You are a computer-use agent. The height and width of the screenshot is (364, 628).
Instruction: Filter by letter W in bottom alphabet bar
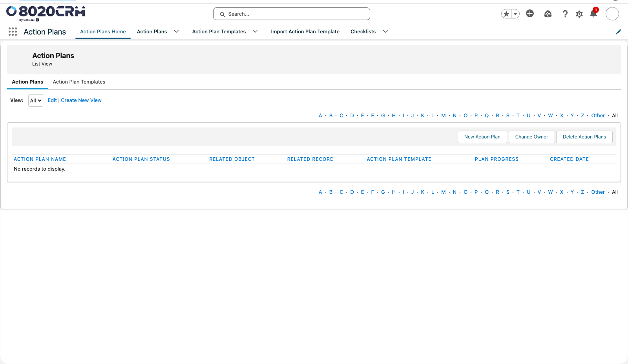coord(551,192)
